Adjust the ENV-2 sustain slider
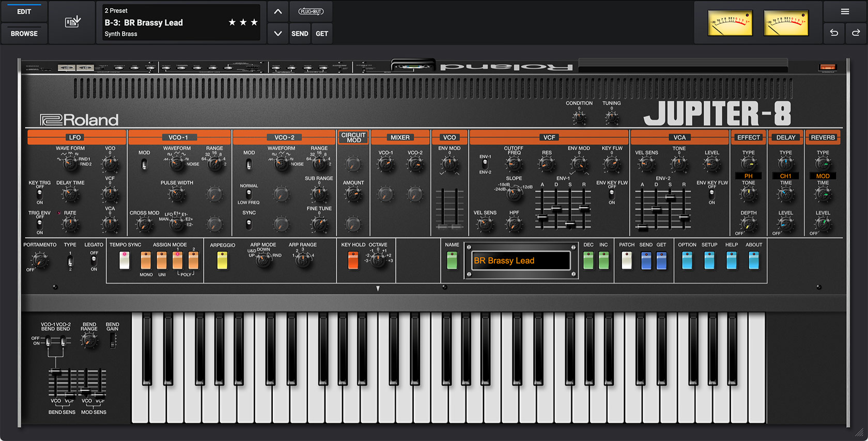868x441 pixels. coord(670,198)
